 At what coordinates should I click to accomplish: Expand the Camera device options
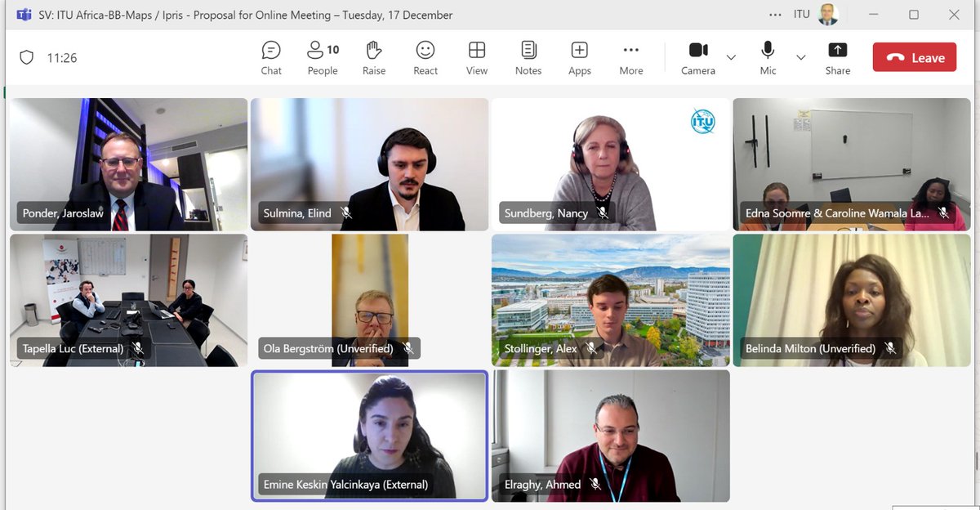[x=731, y=57]
